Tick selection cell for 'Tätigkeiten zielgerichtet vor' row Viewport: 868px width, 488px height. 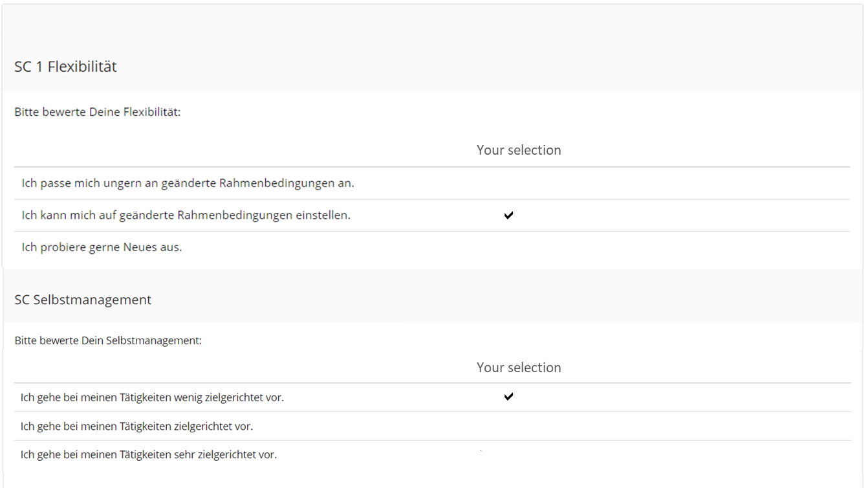click(x=508, y=427)
